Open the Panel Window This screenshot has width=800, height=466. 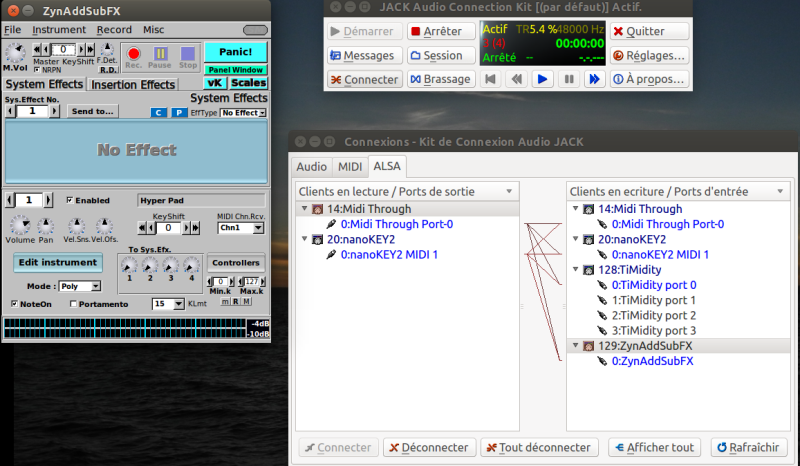[x=236, y=70]
